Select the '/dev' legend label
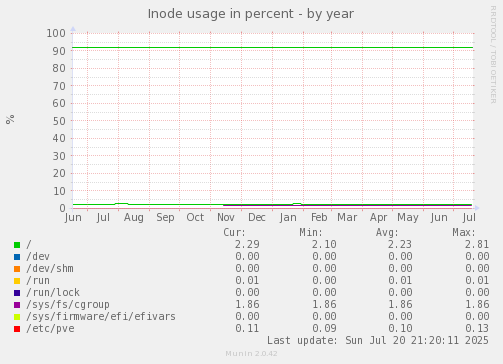Viewport: 503px width, 364px height. click(38, 256)
